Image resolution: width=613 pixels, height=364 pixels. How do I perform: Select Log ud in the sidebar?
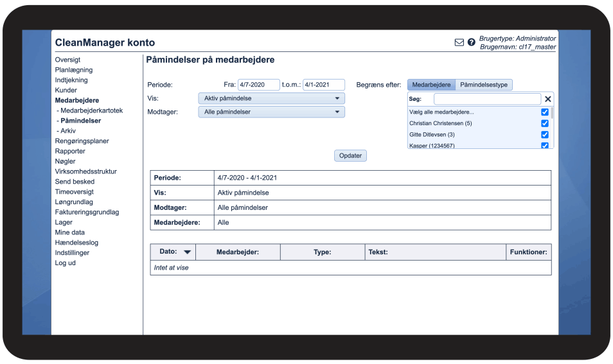pos(66,263)
